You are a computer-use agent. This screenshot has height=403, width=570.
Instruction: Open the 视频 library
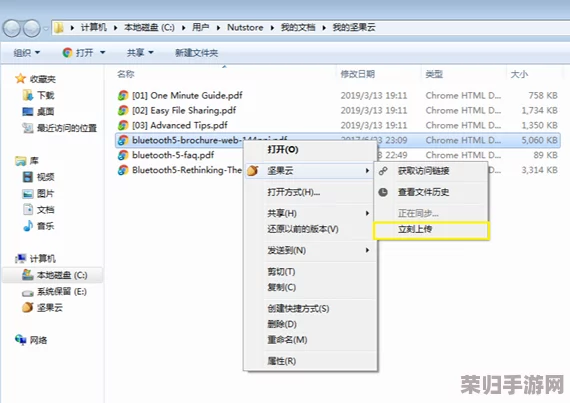pyautogui.click(x=39, y=177)
